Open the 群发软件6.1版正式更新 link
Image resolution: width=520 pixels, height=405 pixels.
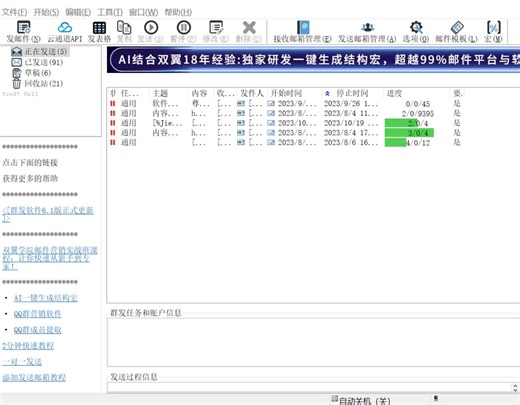pos(48,214)
